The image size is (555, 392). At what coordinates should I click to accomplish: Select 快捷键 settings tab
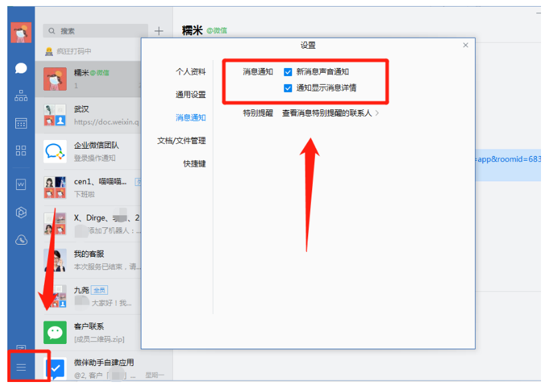(x=195, y=163)
